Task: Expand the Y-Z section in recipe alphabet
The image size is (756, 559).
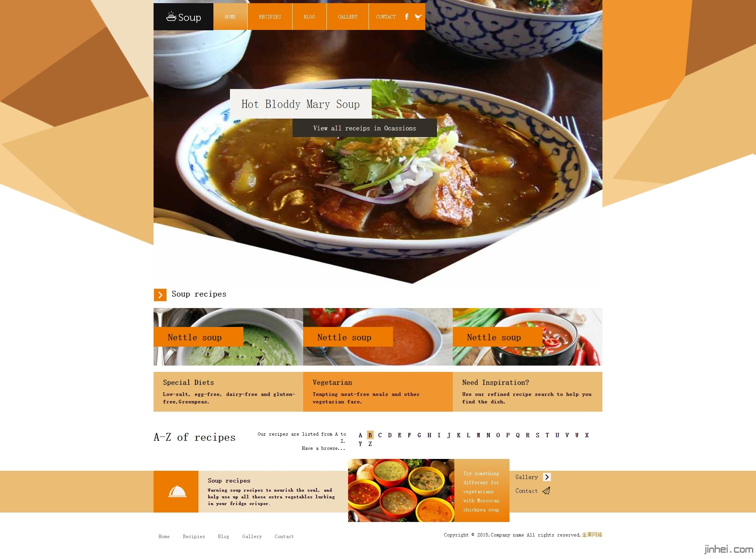Action: click(x=365, y=444)
